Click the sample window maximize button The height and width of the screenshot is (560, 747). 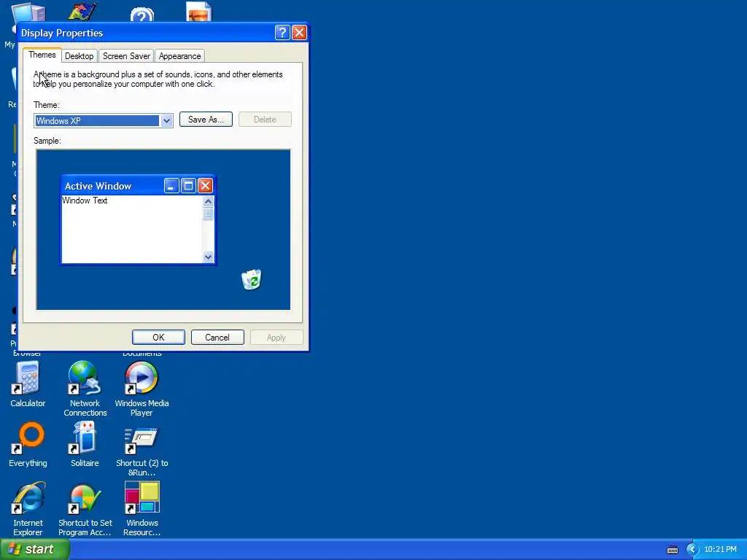click(x=188, y=186)
